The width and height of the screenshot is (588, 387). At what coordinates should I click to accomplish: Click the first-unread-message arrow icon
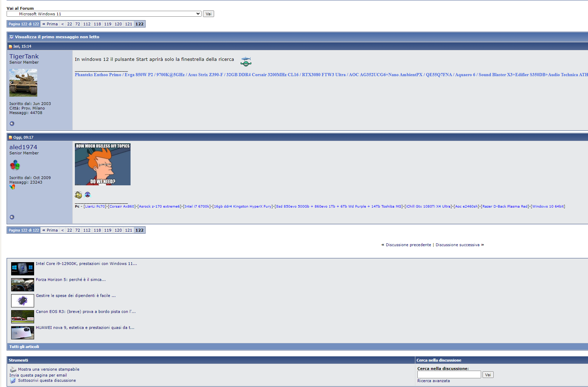tap(11, 37)
